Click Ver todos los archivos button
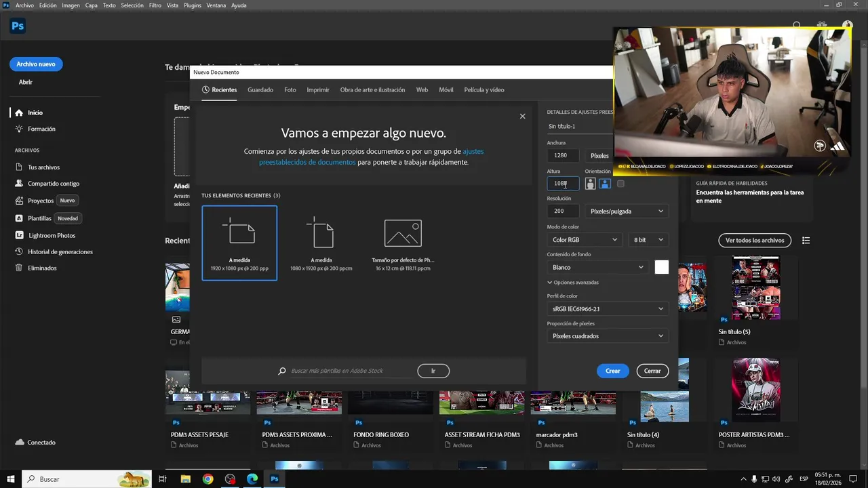868x488 pixels. 755,241
